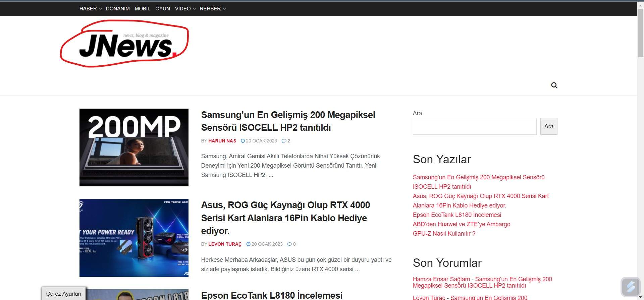
Task: Expand the REHBER dropdown menu
Action: click(212, 9)
